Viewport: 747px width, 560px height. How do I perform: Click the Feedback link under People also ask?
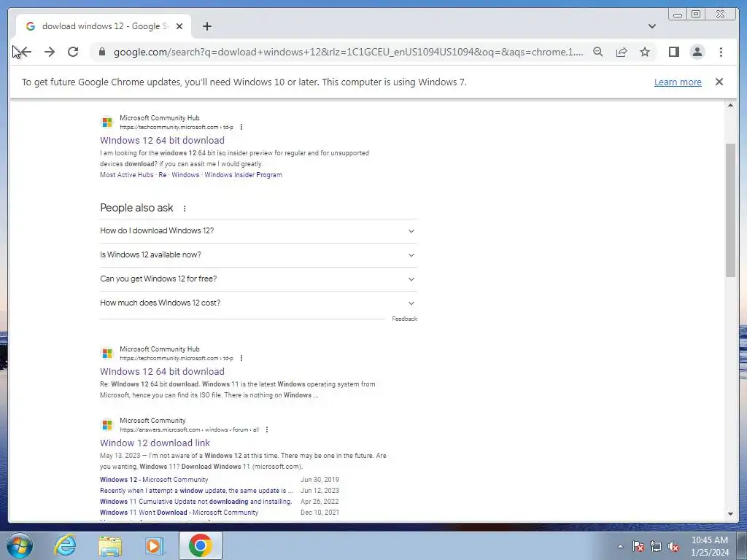click(404, 319)
